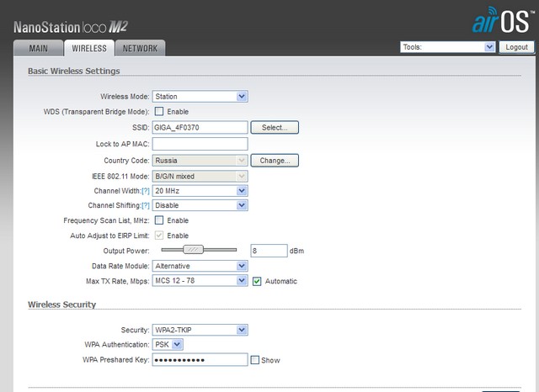539x392 pixels.
Task: Click the Output Power slider handle
Action: (x=195, y=250)
